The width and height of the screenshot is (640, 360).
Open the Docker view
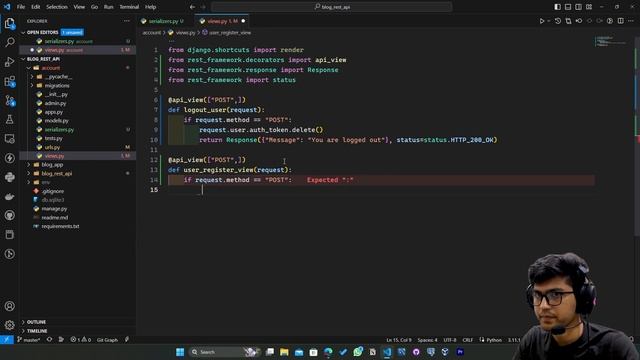[x=10, y=196]
